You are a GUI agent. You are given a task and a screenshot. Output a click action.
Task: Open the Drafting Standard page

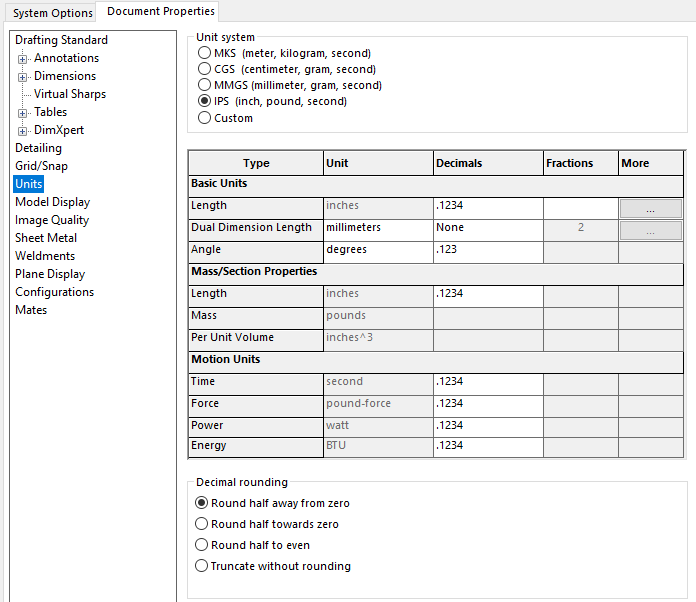(61, 40)
